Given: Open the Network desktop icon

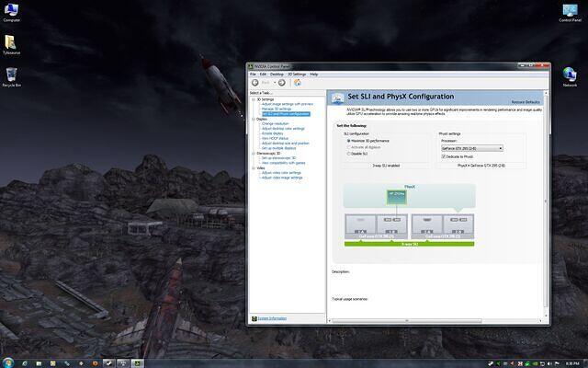Looking at the screenshot, I should pyautogui.click(x=570, y=74).
